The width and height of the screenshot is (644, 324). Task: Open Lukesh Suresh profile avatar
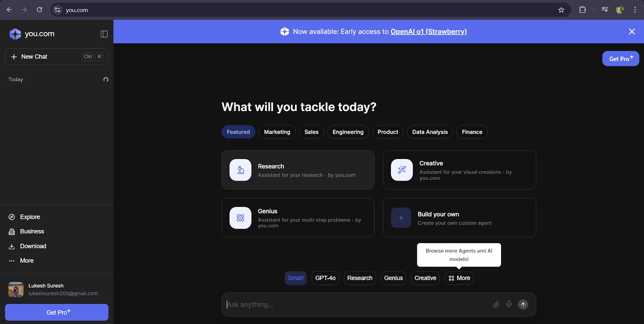[16, 289]
